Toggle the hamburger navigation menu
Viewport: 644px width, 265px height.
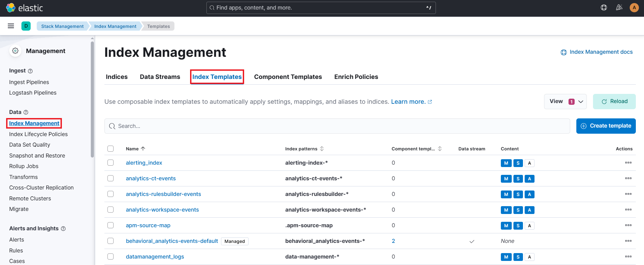pos(11,26)
